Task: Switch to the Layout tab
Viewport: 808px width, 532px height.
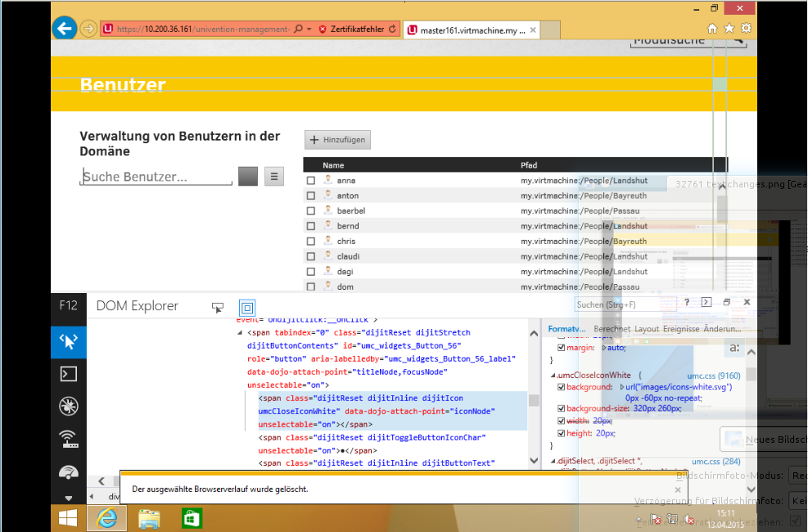Action: click(646, 328)
